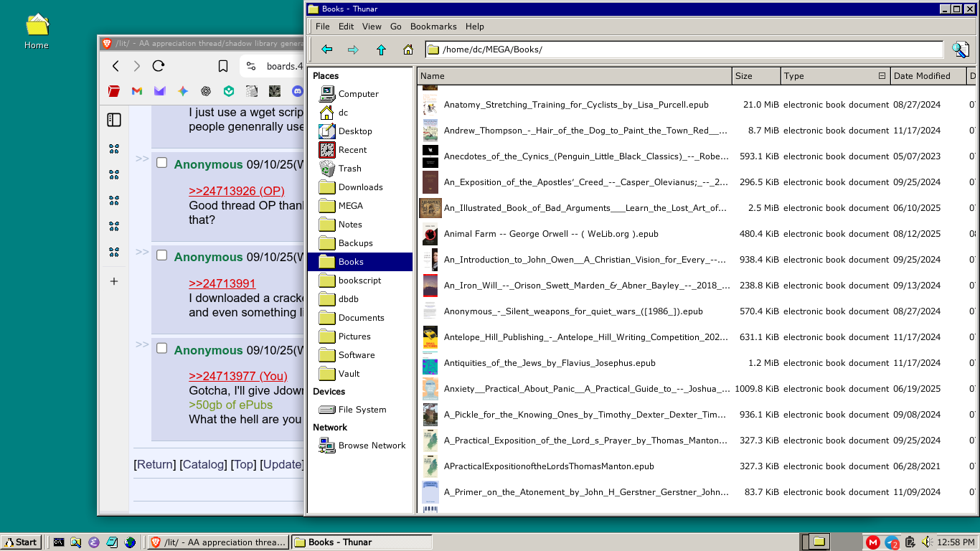Click the Return link at thread bottom
This screenshot has height=551, width=980.
pos(155,464)
